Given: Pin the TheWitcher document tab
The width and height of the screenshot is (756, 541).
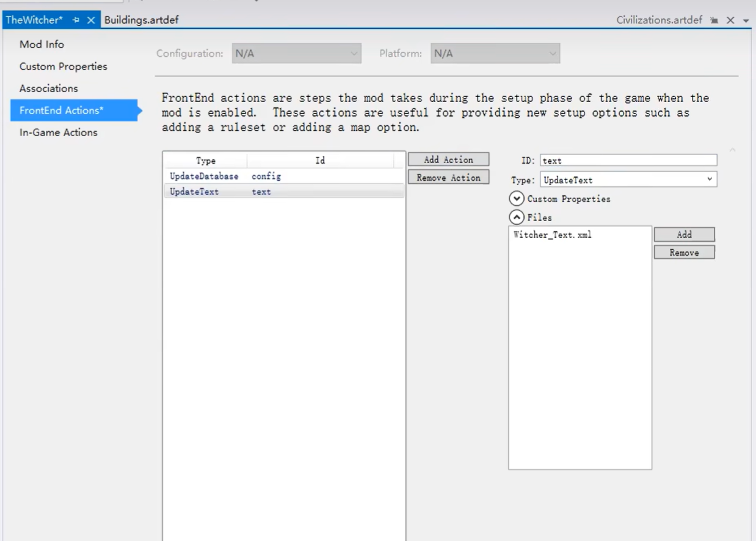Looking at the screenshot, I should tap(76, 20).
